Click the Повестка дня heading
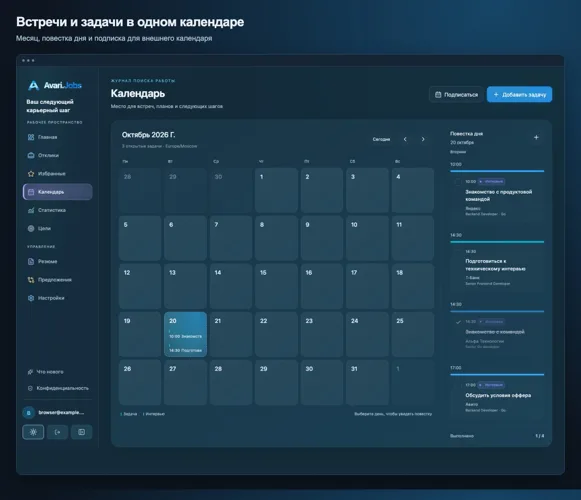This screenshot has width=581, height=500. coord(466,134)
